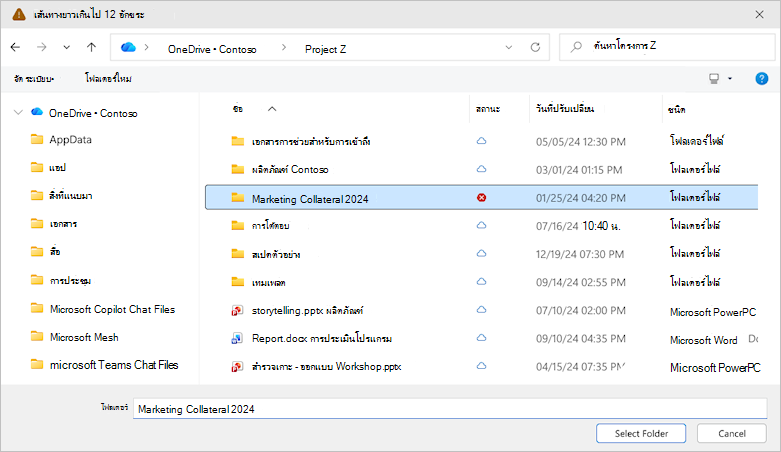
Task: Select Project Z breadcrumb
Action: point(325,49)
